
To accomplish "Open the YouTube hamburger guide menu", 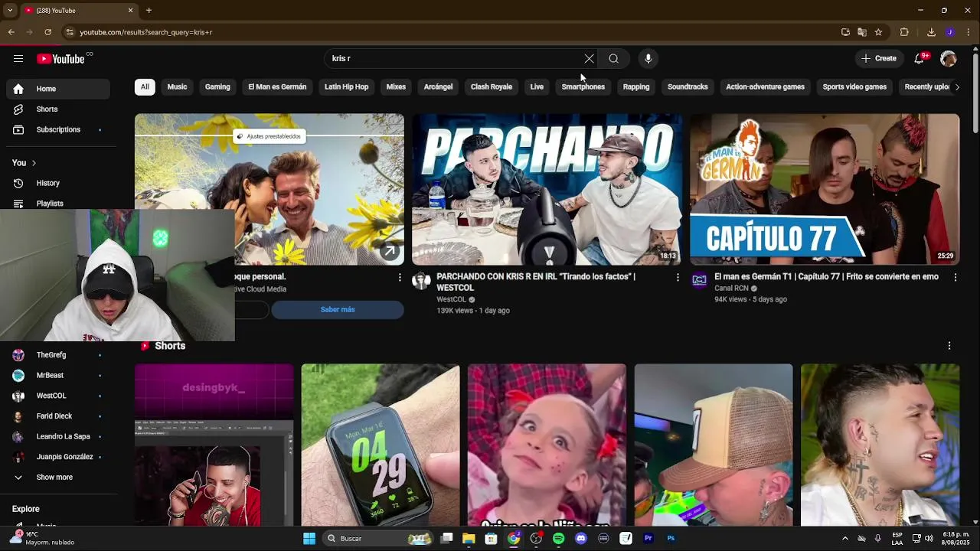I will coord(18,59).
